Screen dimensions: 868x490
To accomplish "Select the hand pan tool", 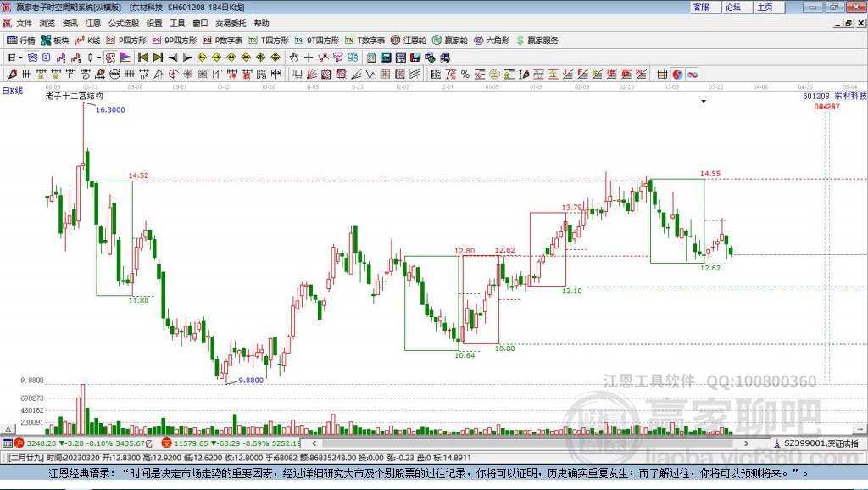I will pos(294,57).
